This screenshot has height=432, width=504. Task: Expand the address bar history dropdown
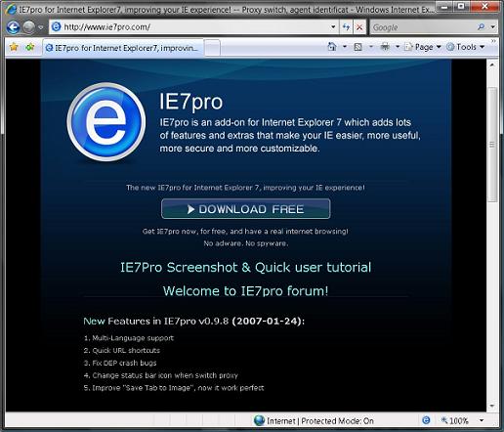[x=333, y=27]
